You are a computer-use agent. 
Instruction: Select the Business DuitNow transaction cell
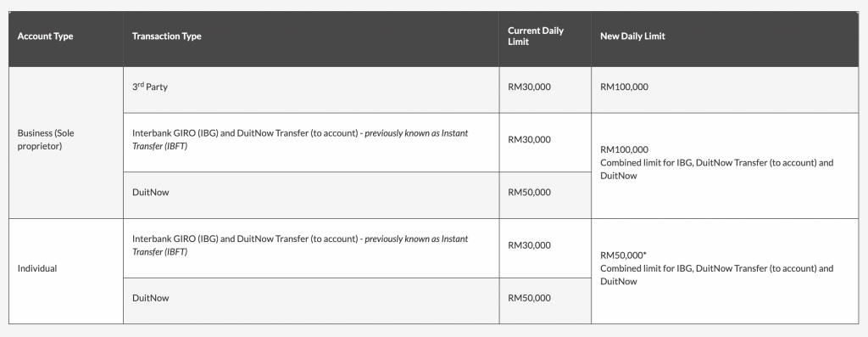pos(311,195)
